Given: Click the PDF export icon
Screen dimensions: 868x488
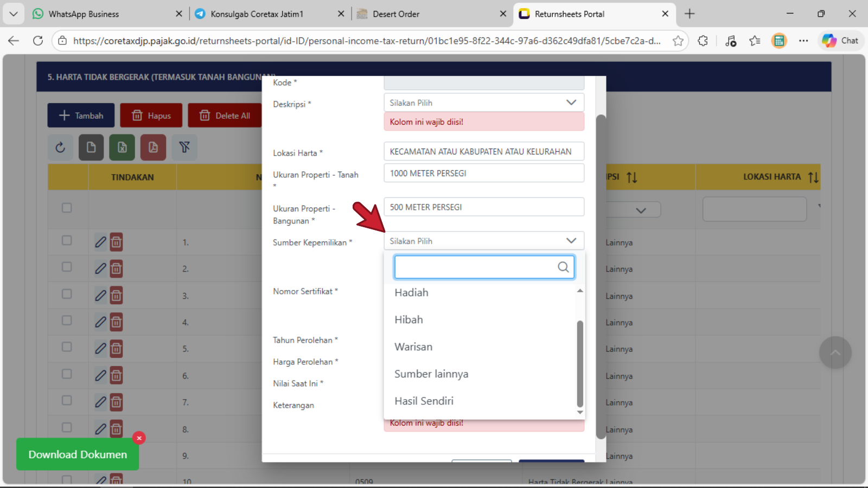Looking at the screenshot, I should point(153,147).
